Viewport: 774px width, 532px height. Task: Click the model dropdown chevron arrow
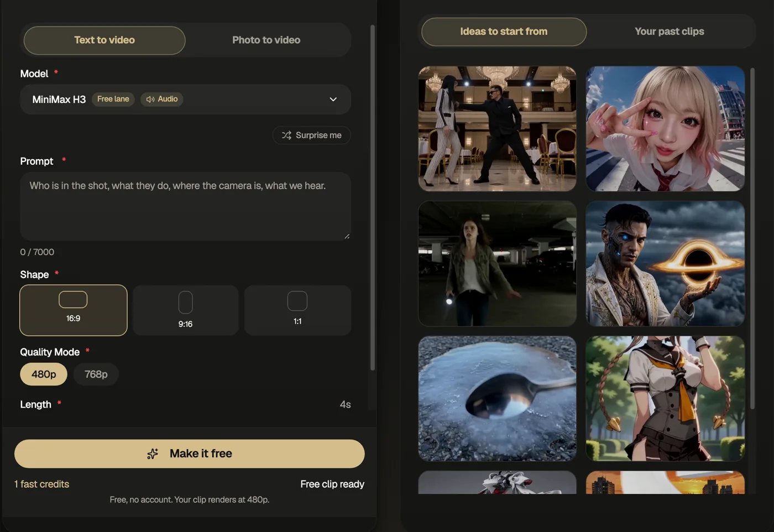[x=333, y=100]
